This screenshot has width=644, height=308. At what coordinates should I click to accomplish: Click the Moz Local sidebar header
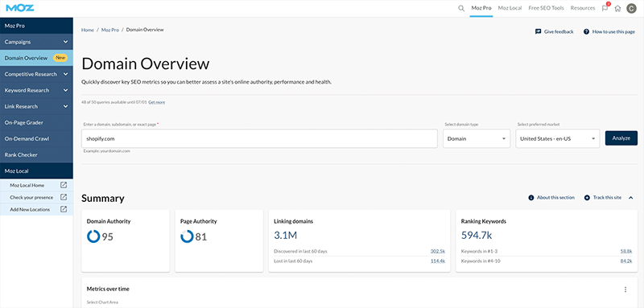[x=36, y=171]
